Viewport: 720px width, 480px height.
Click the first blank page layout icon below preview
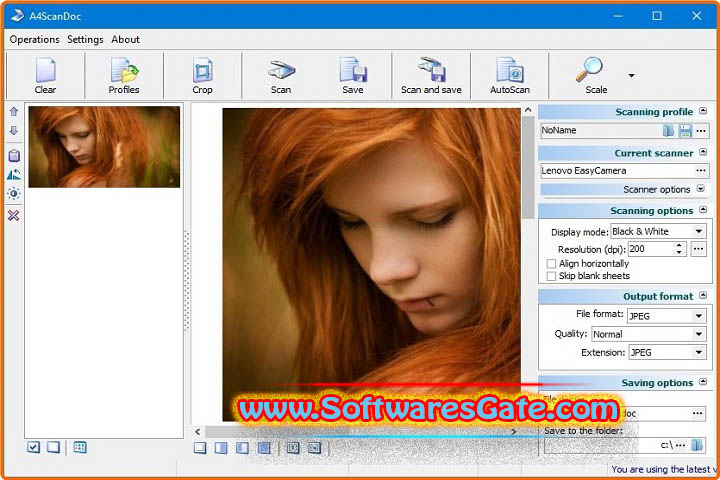pyautogui.click(x=200, y=448)
